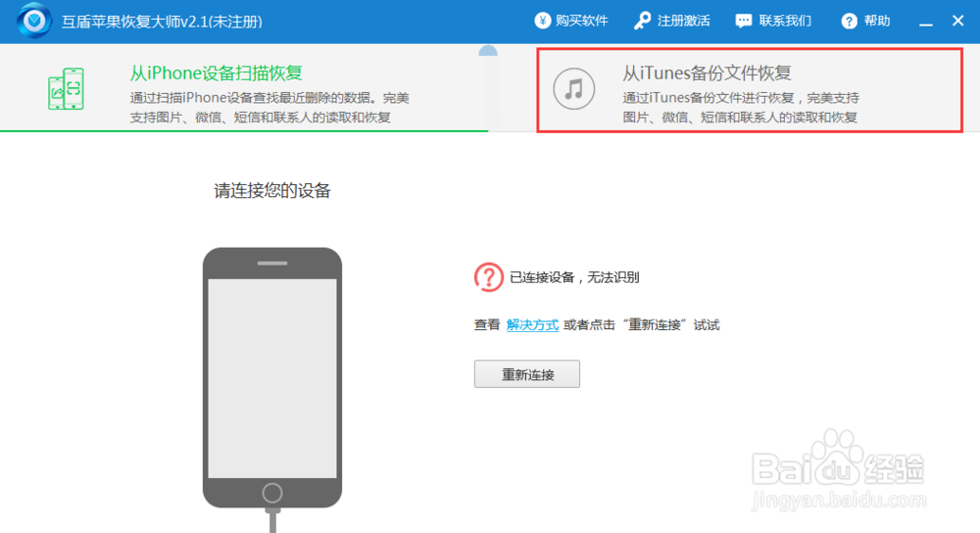Click the small blue bell-shaped indicator
Image resolution: width=980 pixels, height=533 pixels.
pos(488,51)
